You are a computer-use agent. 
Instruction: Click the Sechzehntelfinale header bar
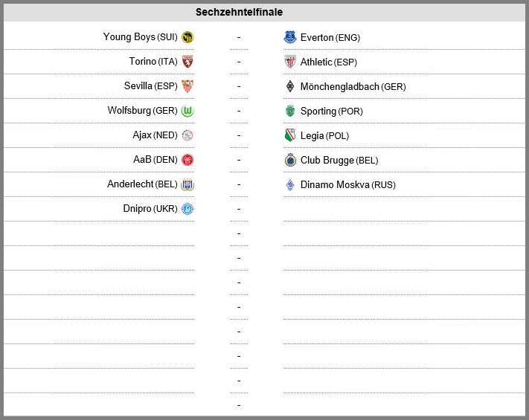tap(265, 12)
